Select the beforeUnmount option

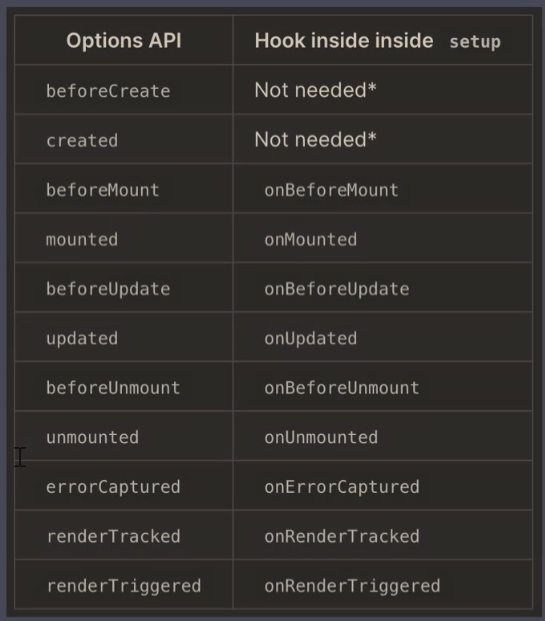coord(113,388)
